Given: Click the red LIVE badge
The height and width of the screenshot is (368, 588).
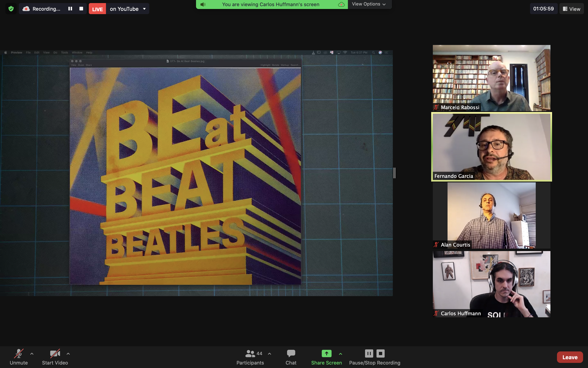Looking at the screenshot, I should click(x=97, y=9).
